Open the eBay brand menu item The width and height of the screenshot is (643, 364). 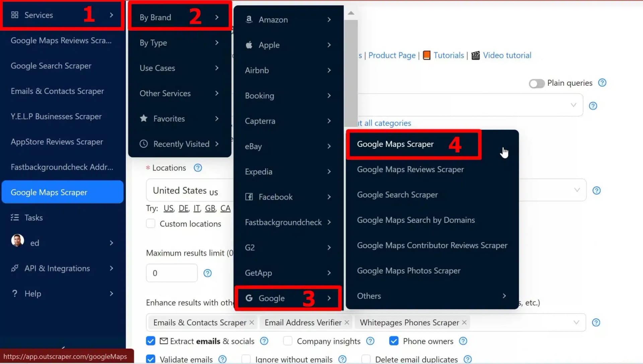click(x=288, y=146)
